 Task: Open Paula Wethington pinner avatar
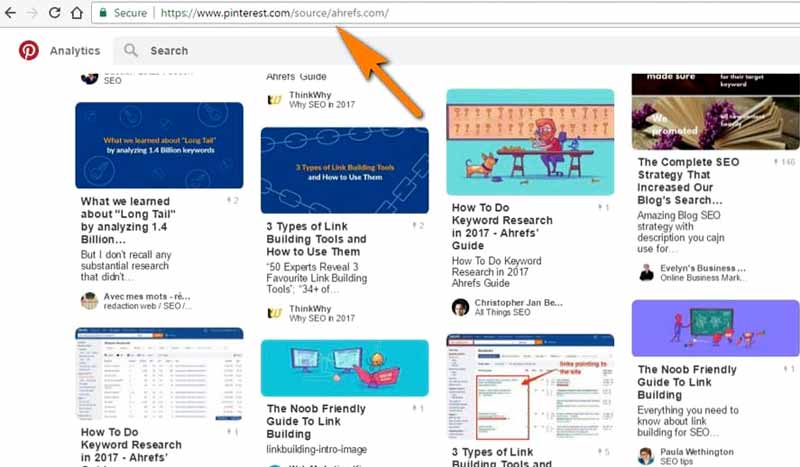[x=646, y=456]
